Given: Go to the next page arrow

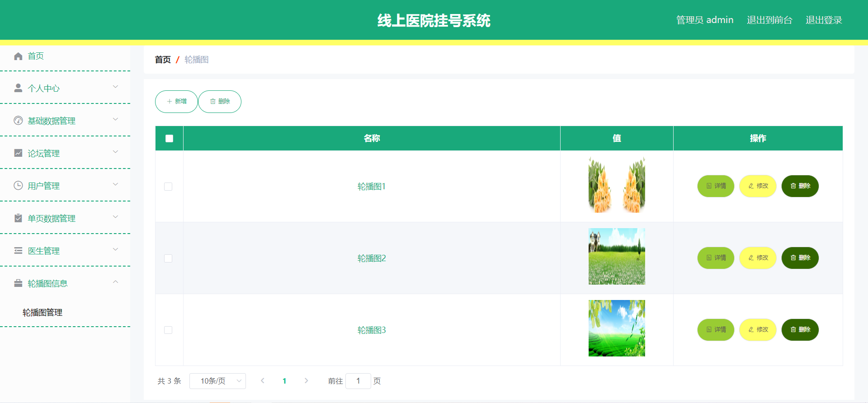Looking at the screenshot, I should pyautogui.click(x=306, y=381).
